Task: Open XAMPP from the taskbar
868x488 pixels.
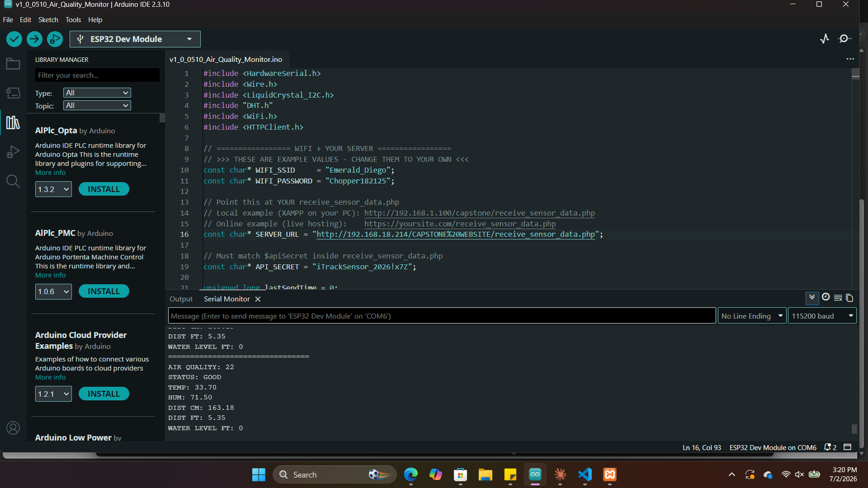Action: [x=610, y=475]
